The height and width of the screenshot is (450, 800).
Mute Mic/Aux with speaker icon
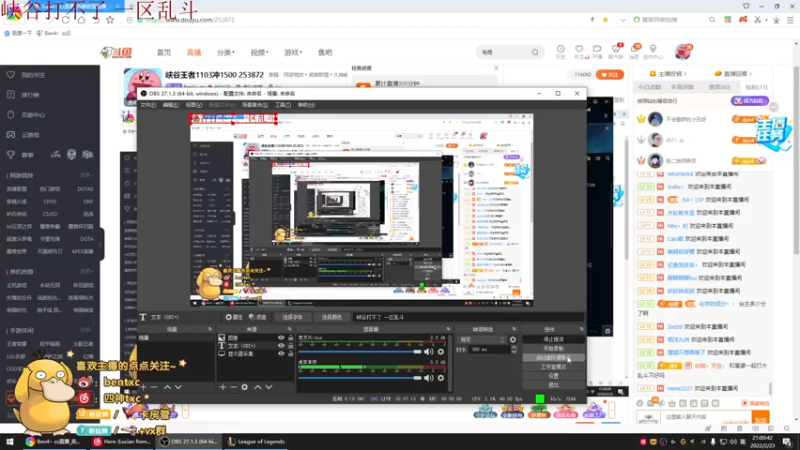(x=429, y=352)
